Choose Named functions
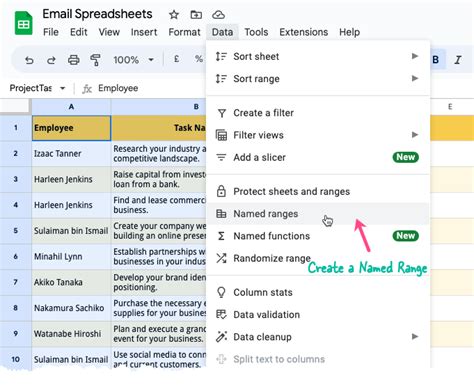 (x=318, y=236)
